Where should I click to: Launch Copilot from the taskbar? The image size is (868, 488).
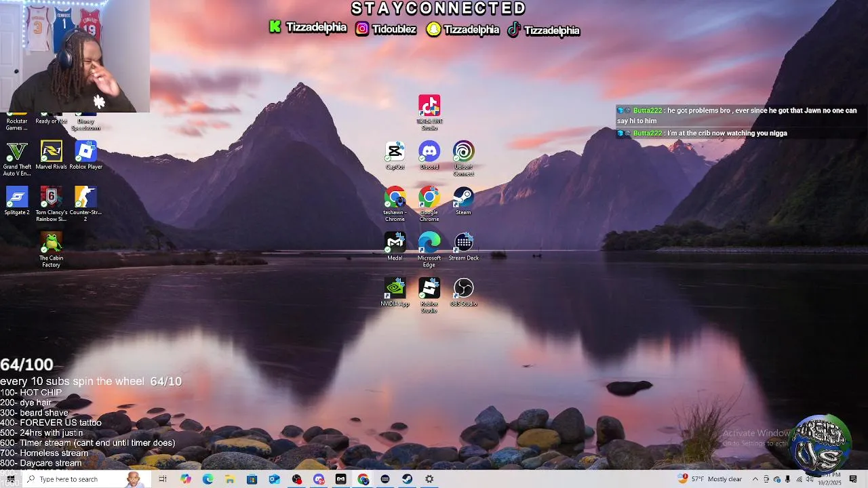tap(186, 479)
